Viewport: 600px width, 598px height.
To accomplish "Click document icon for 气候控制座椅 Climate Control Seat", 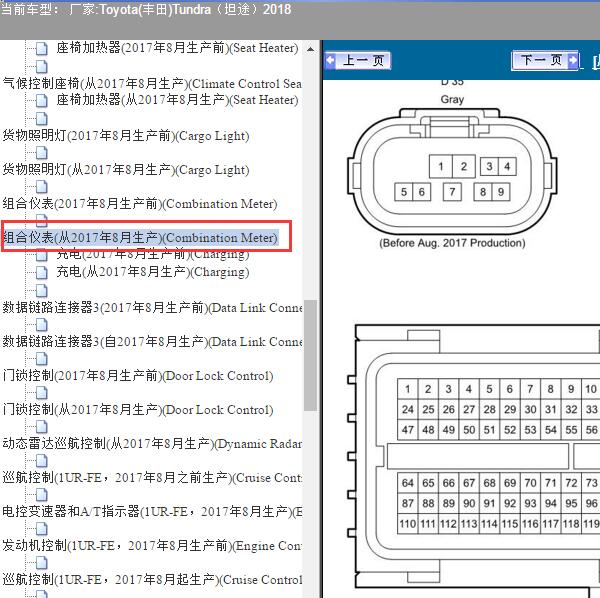I will pyautogui.click(x=41, y=67).
